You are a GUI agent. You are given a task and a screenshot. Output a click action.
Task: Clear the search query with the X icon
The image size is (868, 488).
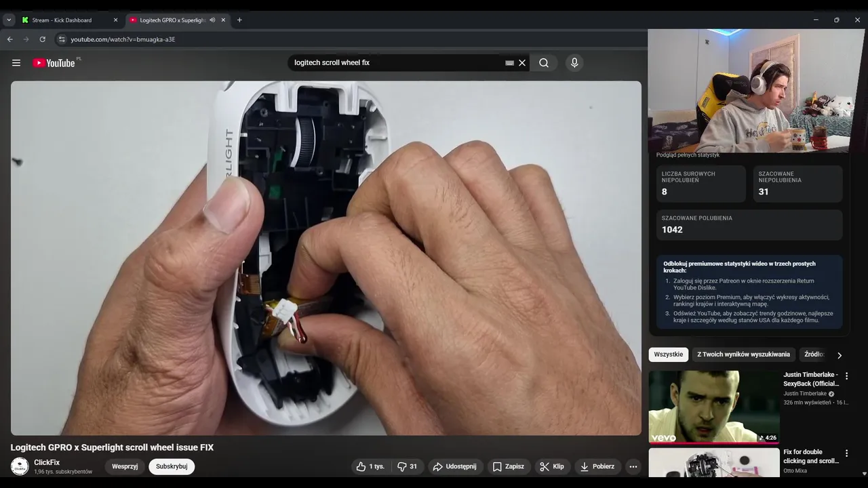pos(522,63)
